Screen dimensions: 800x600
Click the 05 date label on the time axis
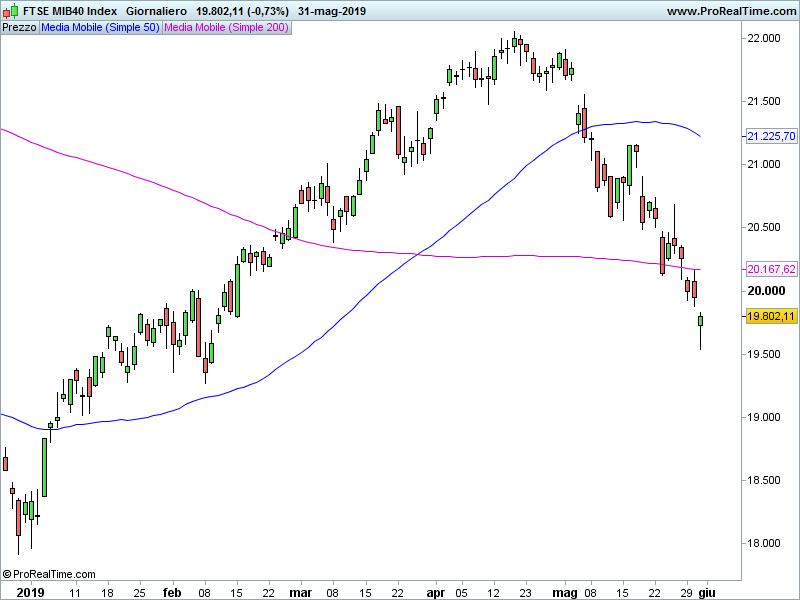[x=461, y=593]
